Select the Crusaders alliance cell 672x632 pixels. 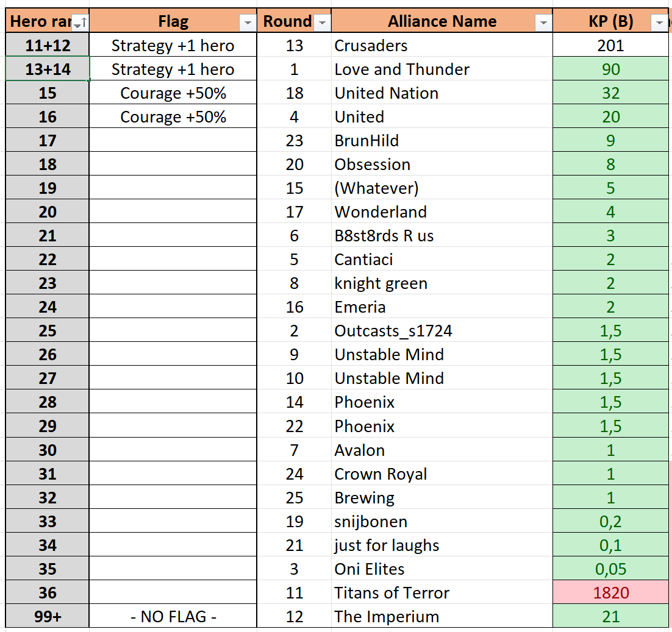pyautogui.click(x=441, y=45)
